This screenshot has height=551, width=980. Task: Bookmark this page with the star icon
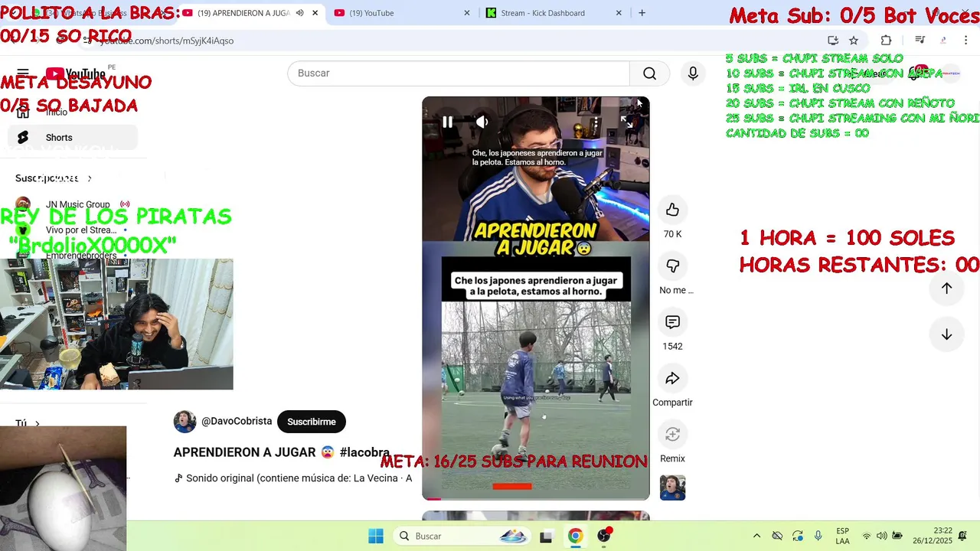[x=854, y=41]
